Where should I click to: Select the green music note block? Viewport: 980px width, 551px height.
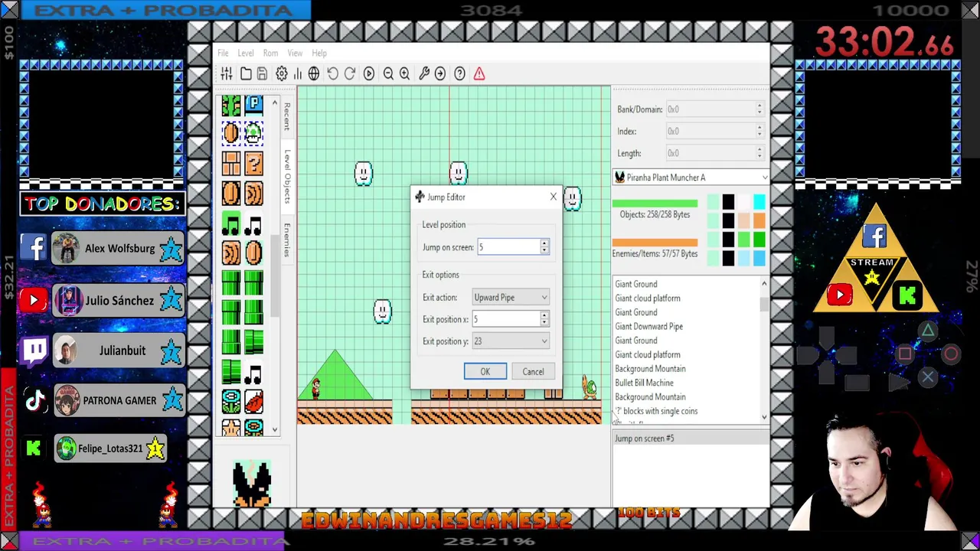click(231, 223)
